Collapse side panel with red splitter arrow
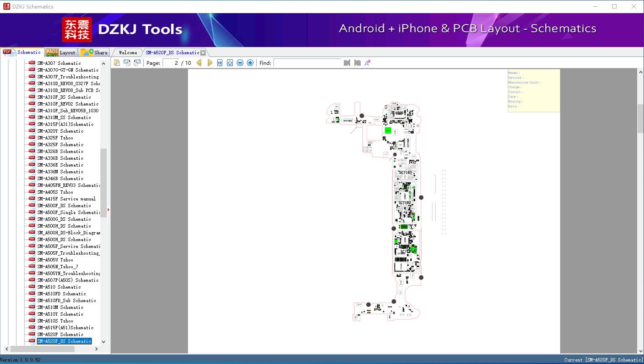 [108, 209]
